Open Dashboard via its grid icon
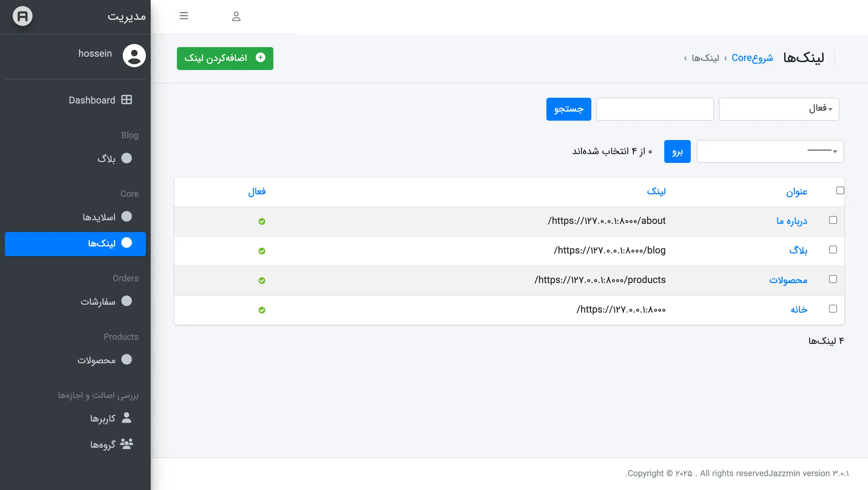 click(x=126, y=100)
